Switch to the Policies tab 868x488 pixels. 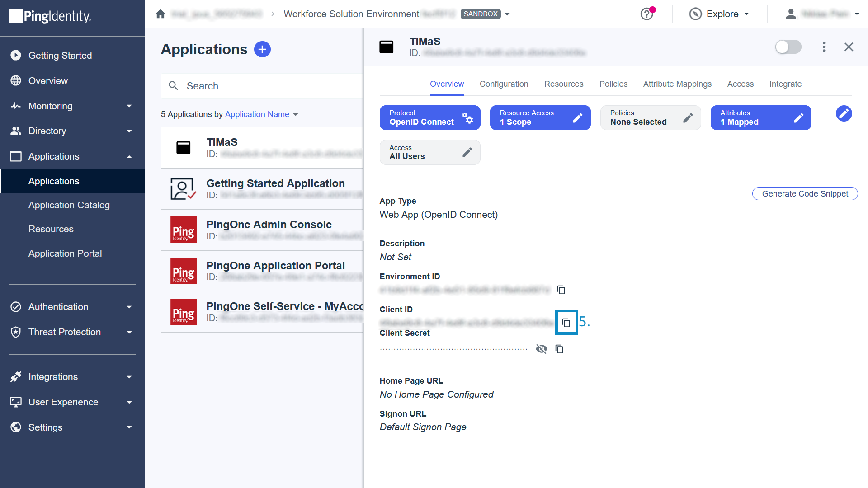tap(613, 84)
